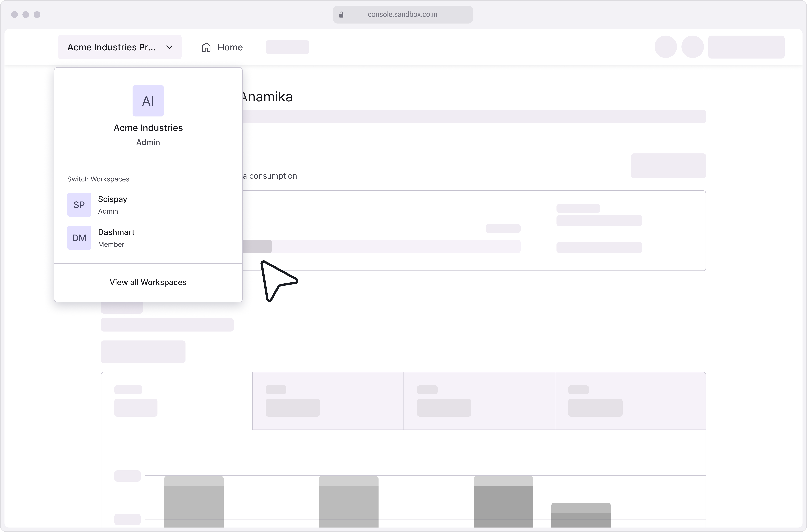The height and width of the screenshot is (532, 807).
Task: Switch to the Scispay workspace
Action: 148,205
